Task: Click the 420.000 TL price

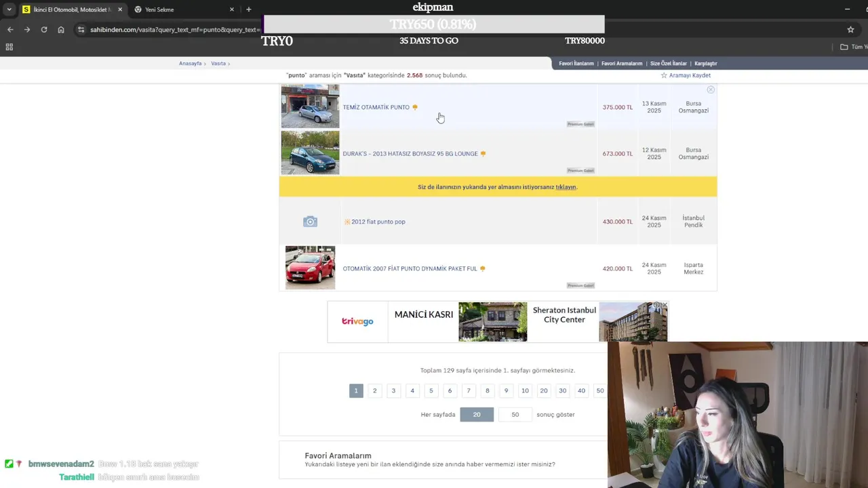Action: tap(618, 269)
